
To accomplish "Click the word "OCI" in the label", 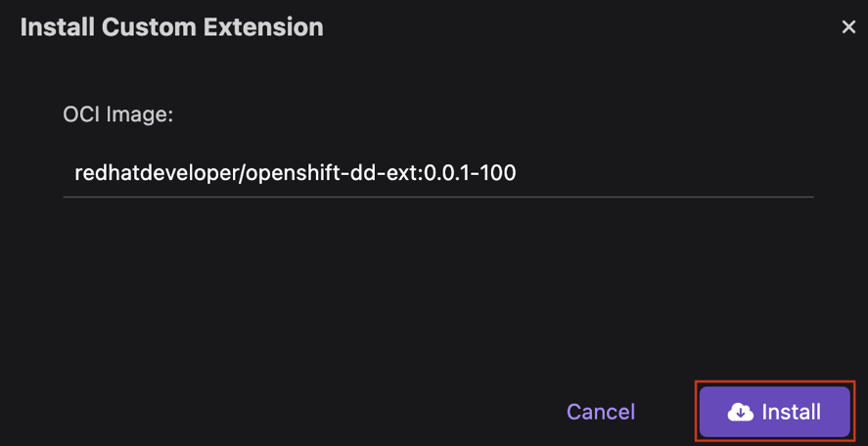I will pos(81,114).
